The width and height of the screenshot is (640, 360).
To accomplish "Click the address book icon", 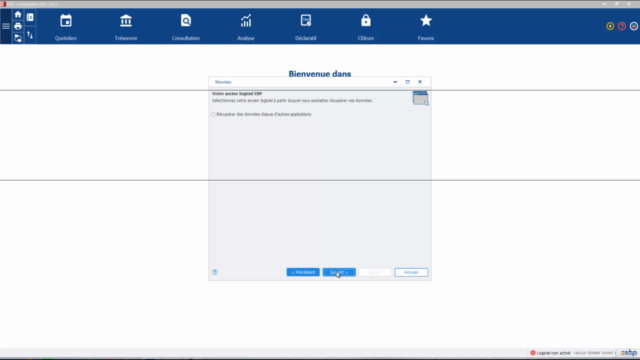I will pos(30,17).
